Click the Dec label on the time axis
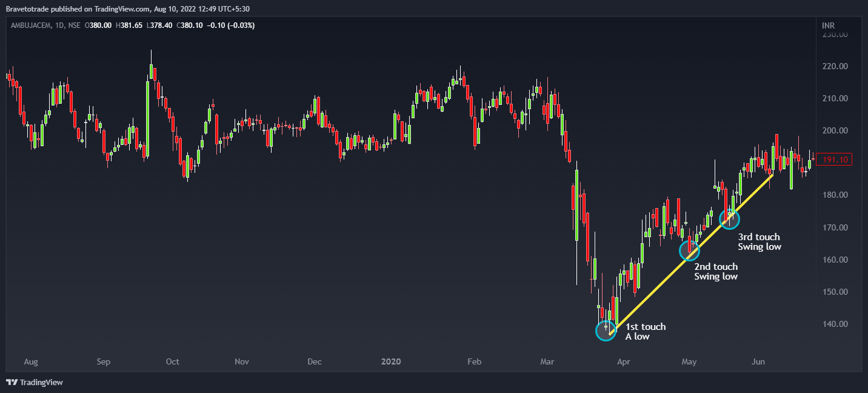Image resolution: width=868 pixels, height=393 pixels. pyautogui.click(x=314, y=362)
